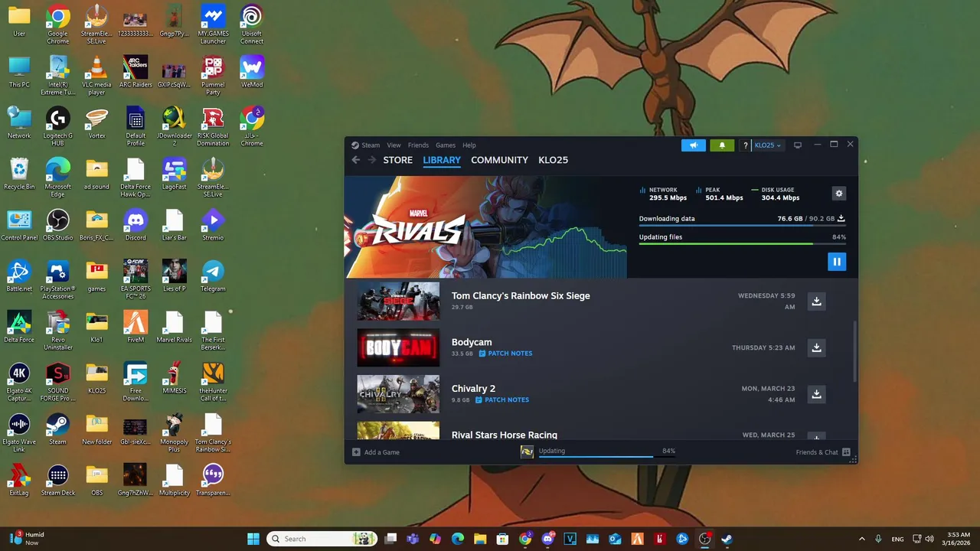Viewport: 980px width, 551px height.
Task: Open Bodycam patch notes link
Action: tap(505, 354)
